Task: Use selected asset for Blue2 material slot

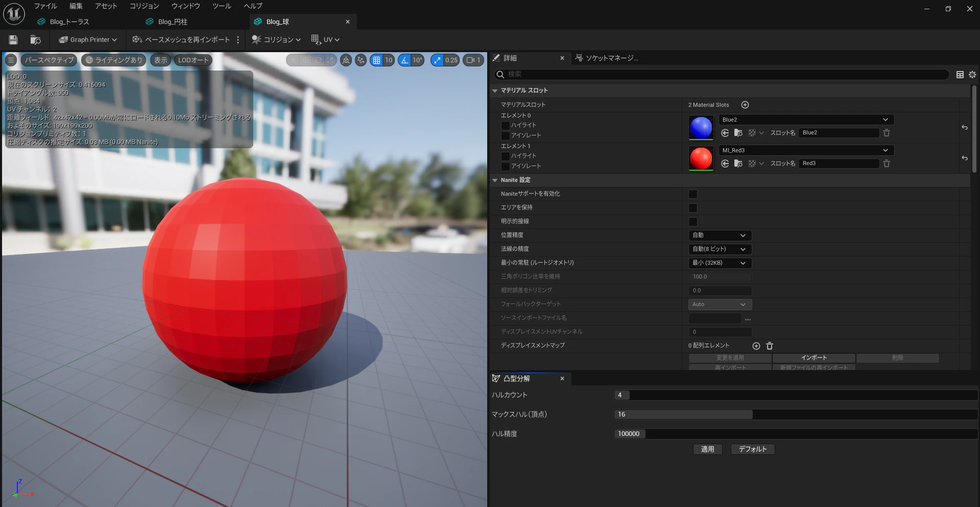Action: tap(725, 133)
